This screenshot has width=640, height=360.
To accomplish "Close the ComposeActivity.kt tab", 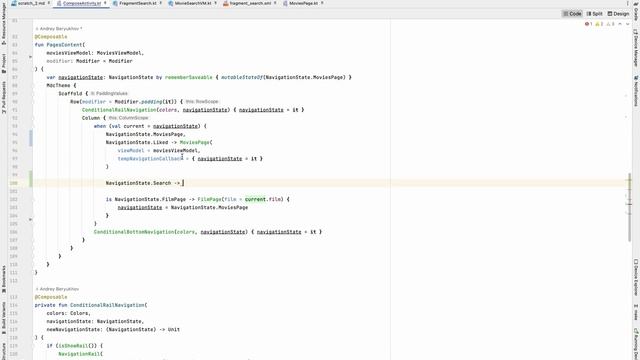I will tap(105, 3).
